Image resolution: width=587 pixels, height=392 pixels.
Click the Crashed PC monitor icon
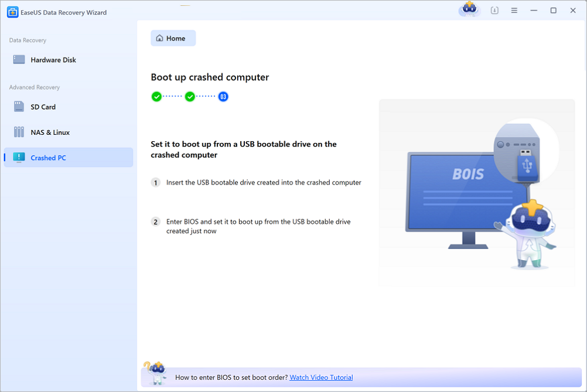pyautogui.click(x=19, y=158)
